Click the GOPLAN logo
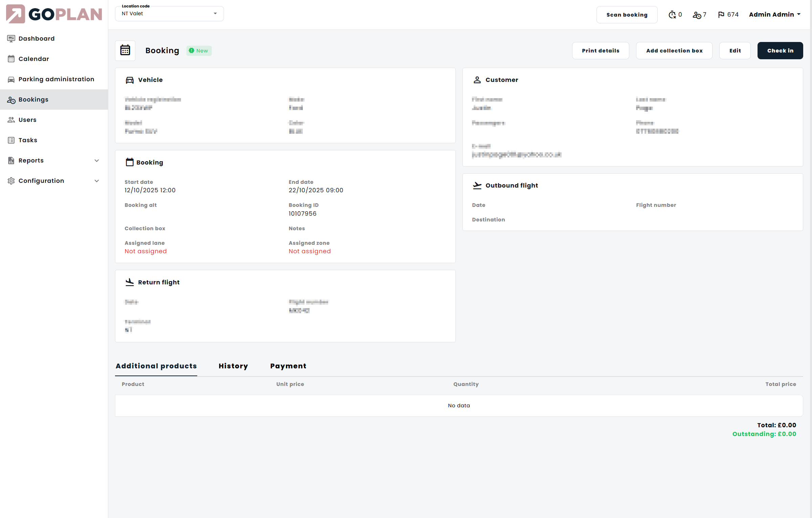 pyautogui.click(x=53, y=14)
